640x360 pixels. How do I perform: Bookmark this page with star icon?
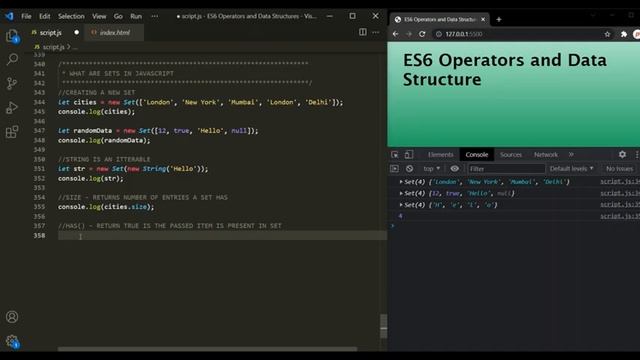point(607,34)
